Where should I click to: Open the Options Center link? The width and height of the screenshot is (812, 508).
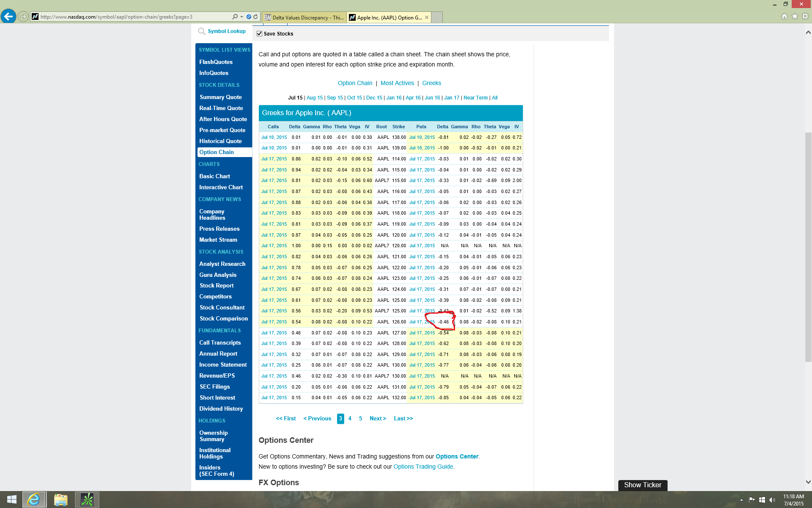click(x=457, y=456)
